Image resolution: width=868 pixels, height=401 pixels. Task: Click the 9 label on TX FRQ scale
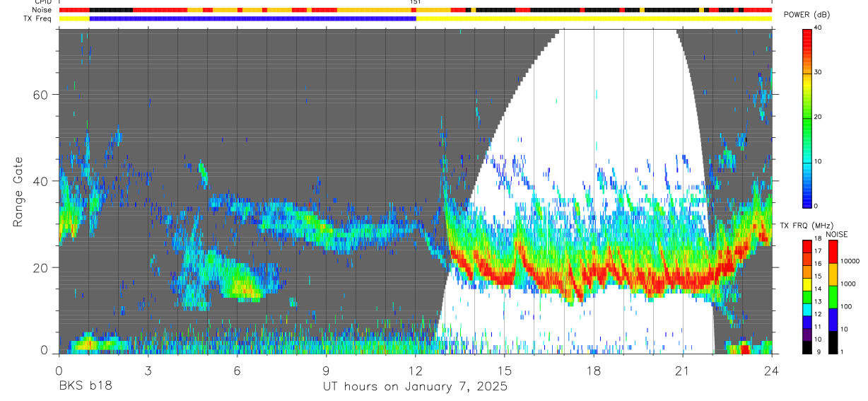pos(819,351)
